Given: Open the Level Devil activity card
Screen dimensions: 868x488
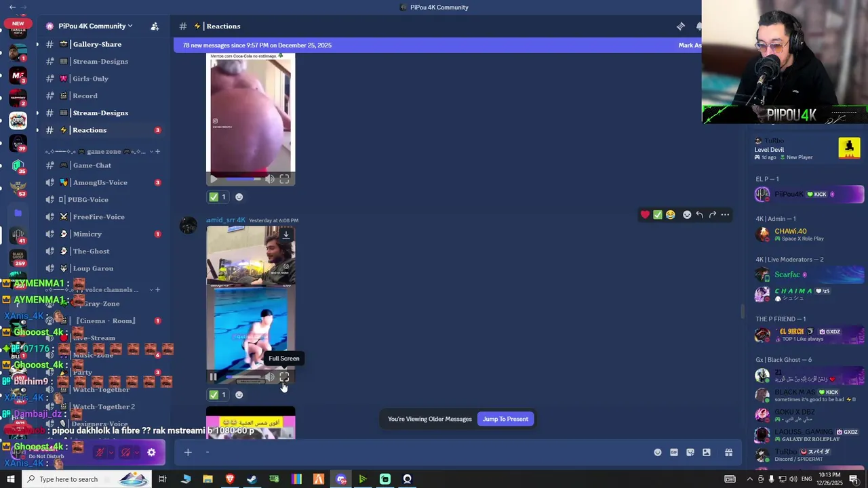Looking at the screenshot, I should tap(807, 149).
